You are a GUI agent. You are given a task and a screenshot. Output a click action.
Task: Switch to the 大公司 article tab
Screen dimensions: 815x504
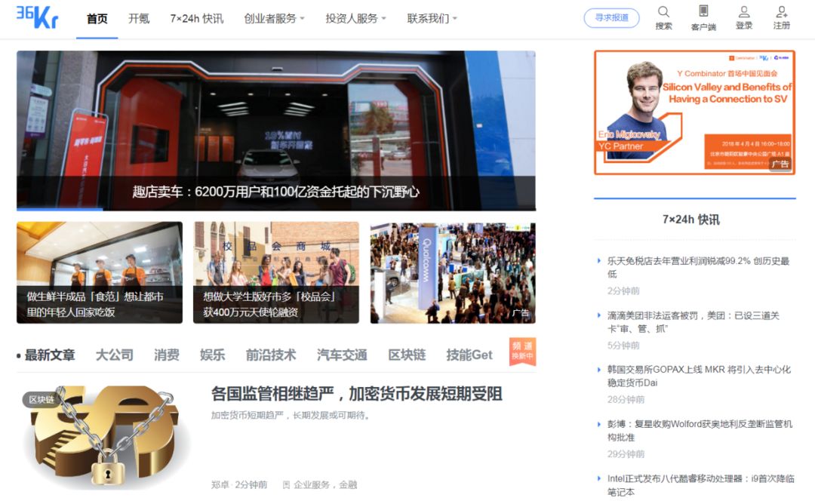[114, 355]
